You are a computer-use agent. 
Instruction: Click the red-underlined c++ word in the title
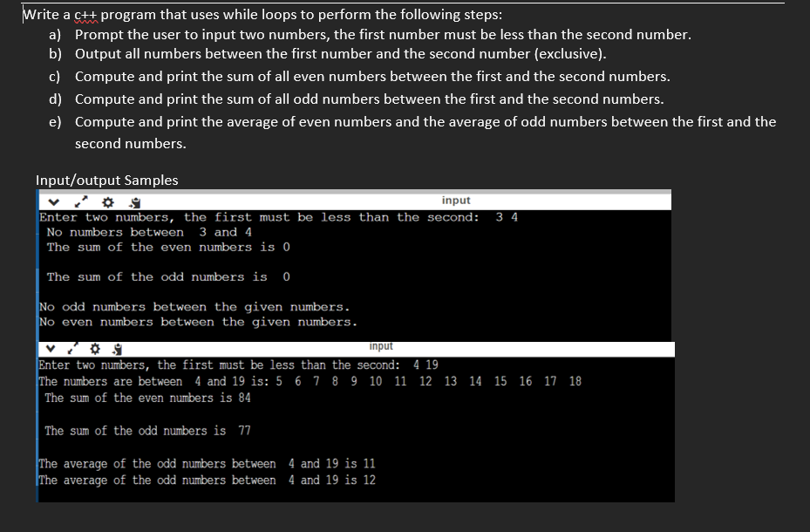tap(87, 13)
